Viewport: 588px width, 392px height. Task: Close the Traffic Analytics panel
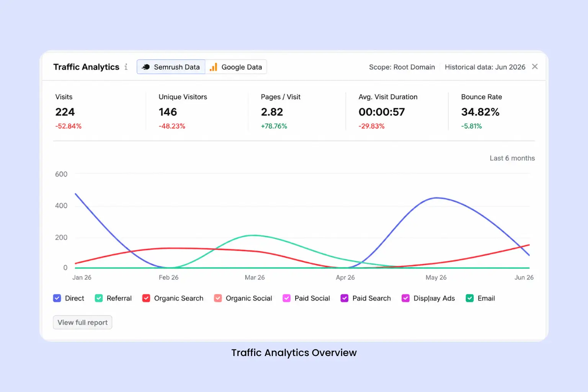click(x=535, y=67)
